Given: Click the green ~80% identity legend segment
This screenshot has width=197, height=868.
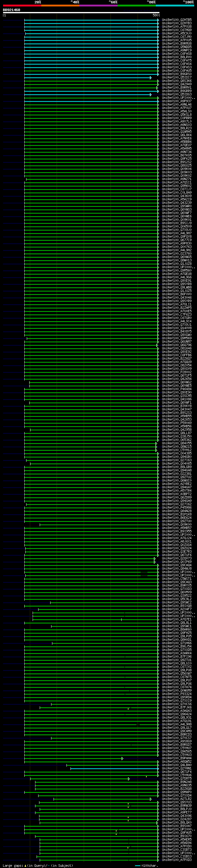Looking at the screenshot, I should pos(137,6).
